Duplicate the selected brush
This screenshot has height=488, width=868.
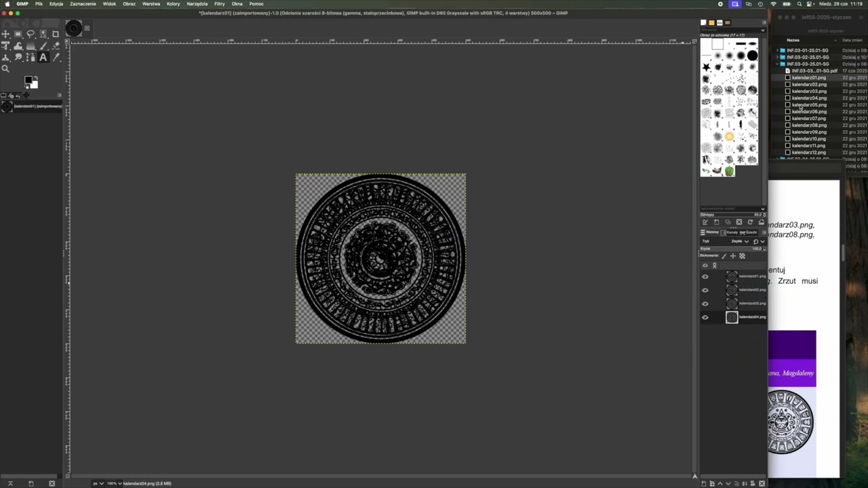tap(728, 222)
